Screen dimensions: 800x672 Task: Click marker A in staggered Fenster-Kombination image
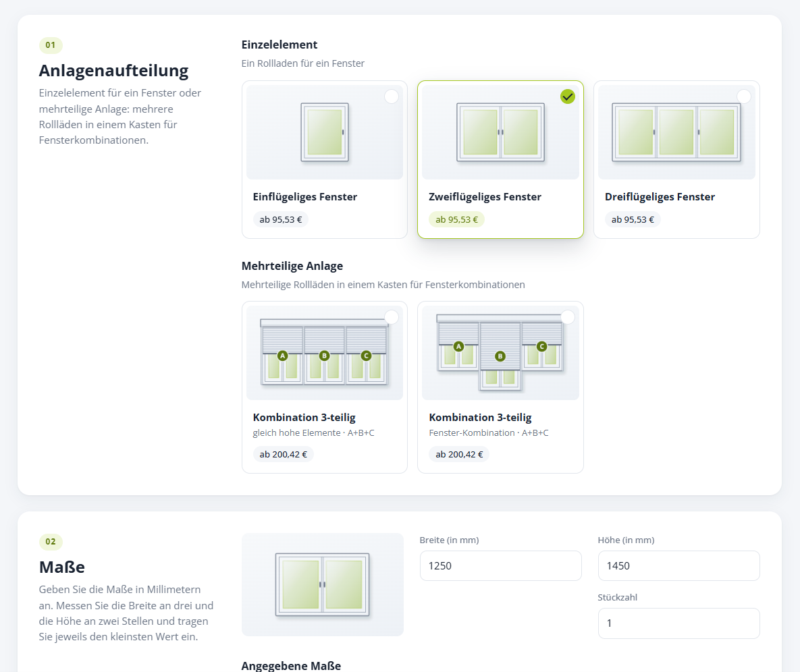point(458,346)
